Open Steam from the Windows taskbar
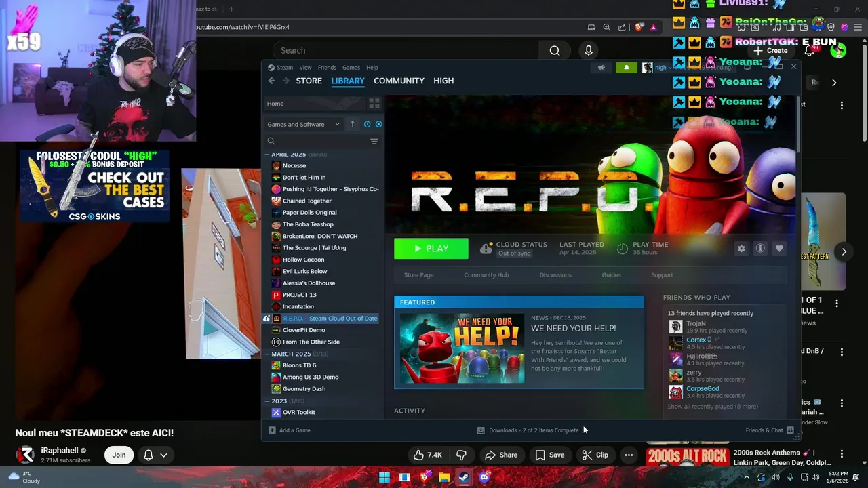Screen dimensions: 868x488 click(x=464, y=477)
